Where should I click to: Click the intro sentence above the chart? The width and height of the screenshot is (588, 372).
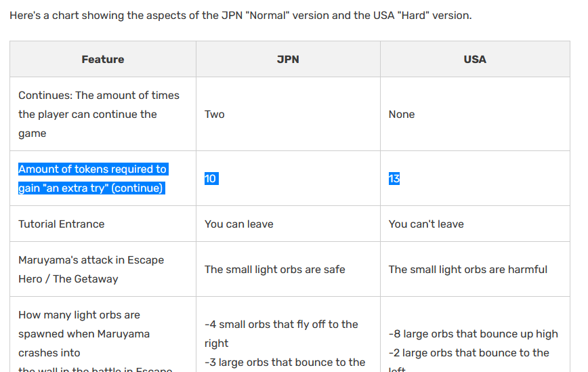click(x=240, y=15)
